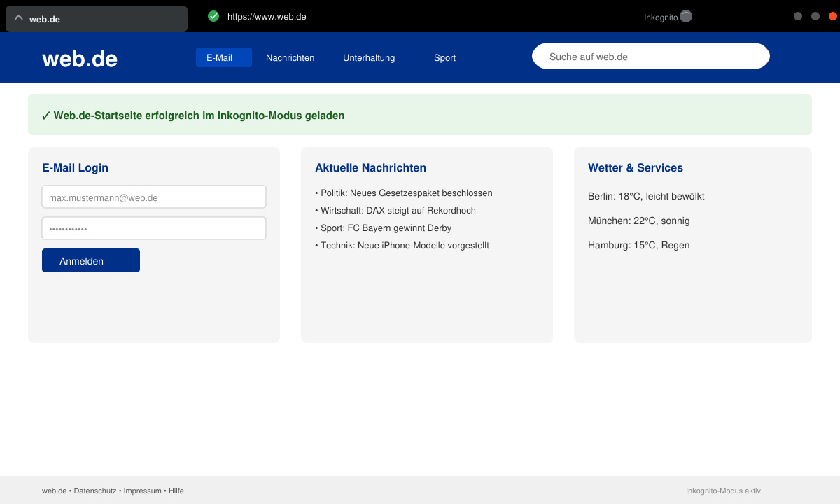Click the password input field
Viewport: 840px width, 504px height.
154,228
